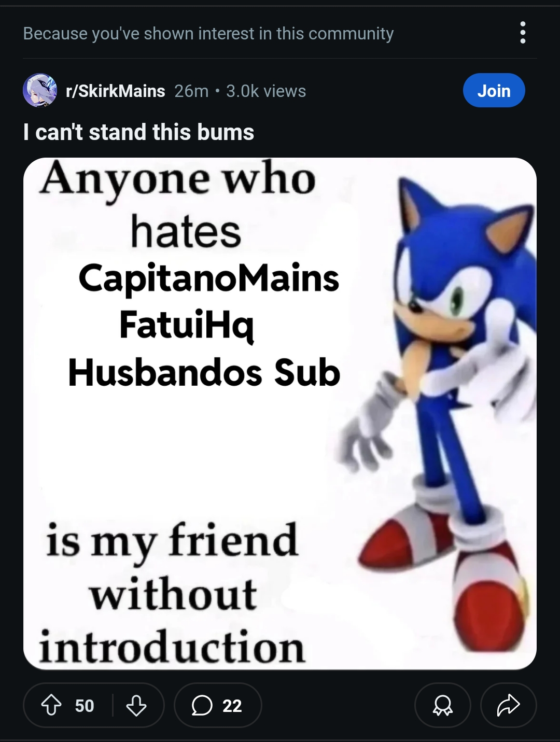
Task: Tap 'Because you've shown interest' recommendation text
Action: [208, 34]
